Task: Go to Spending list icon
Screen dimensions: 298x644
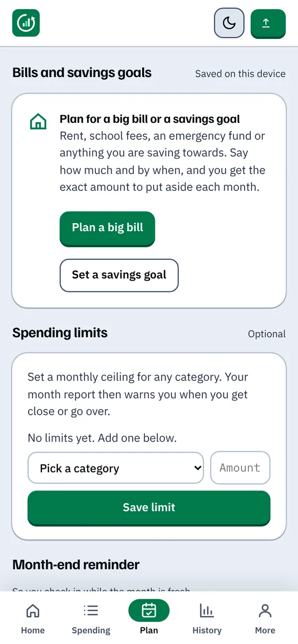Action: 91,611
